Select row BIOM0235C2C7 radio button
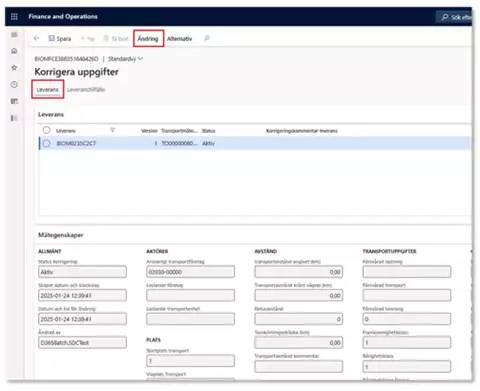Image resolution: width=480 pixels, height=391 pixels. 46,143
